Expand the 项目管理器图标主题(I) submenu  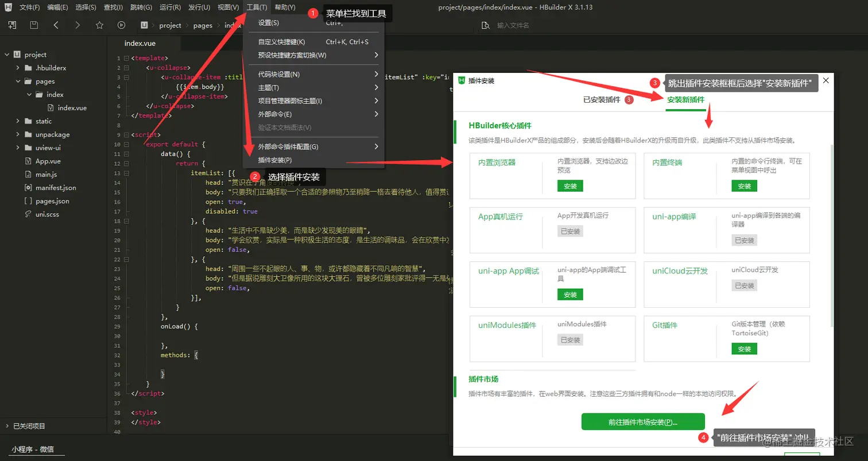313,101
